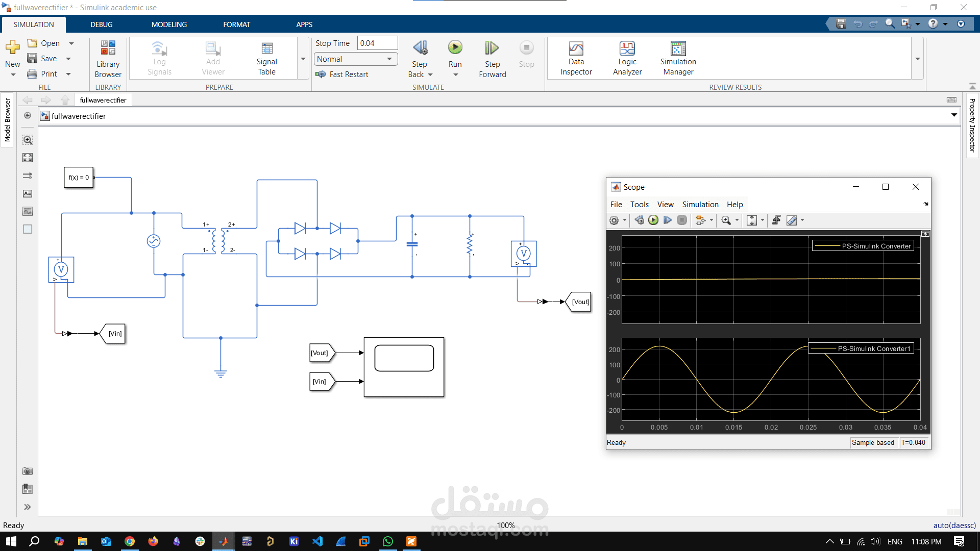Expand the Prepare gallery arrow
Screen dimensions: 980x551
pyautogui.click(x=303, y=59)
